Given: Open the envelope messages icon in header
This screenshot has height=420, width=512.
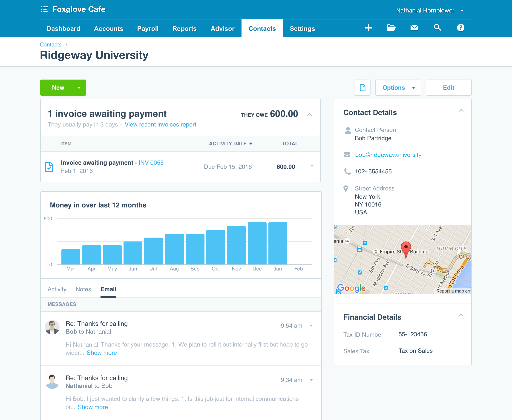Looking at the screenshot, I should click(x=414, y=28).
